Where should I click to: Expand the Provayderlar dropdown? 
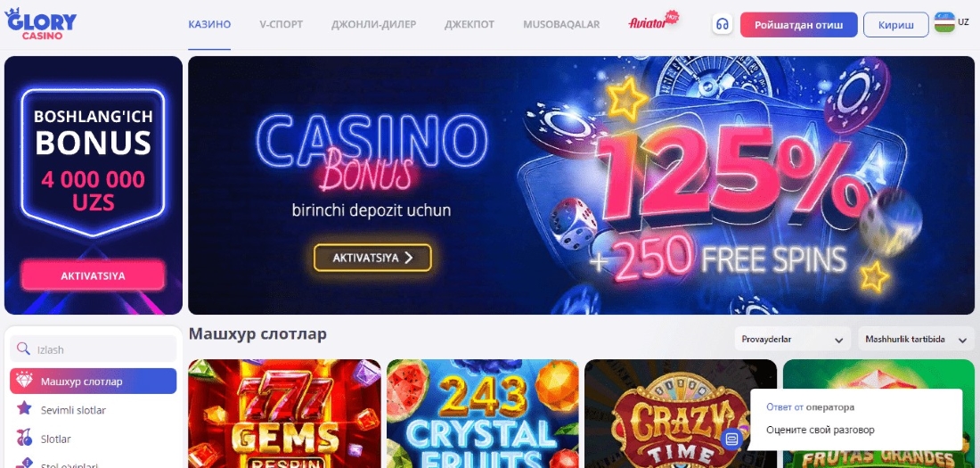793,339
